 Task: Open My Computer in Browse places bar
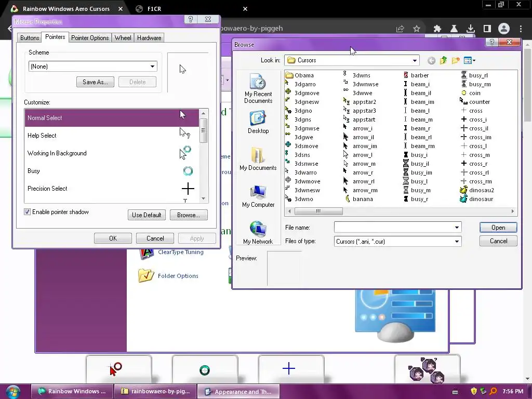[x=258, y=196]
